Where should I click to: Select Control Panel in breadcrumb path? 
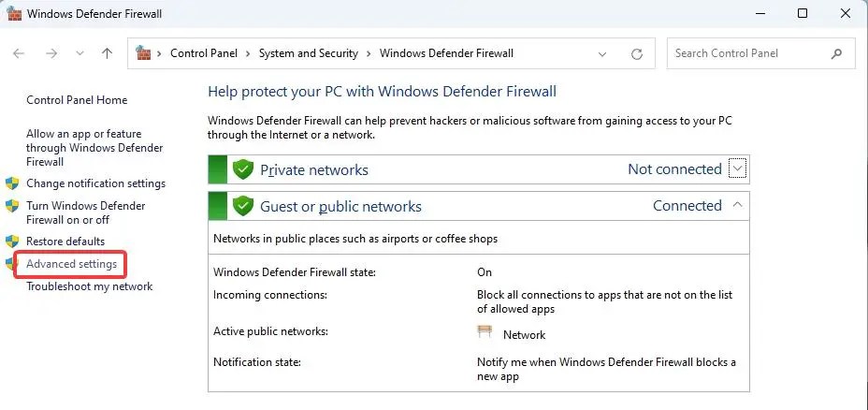204,53
